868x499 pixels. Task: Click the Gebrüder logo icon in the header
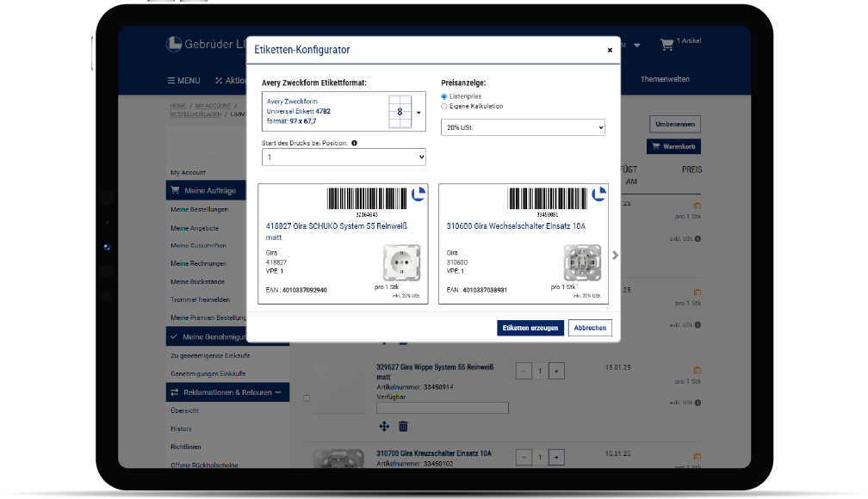(x=173, y=44)
